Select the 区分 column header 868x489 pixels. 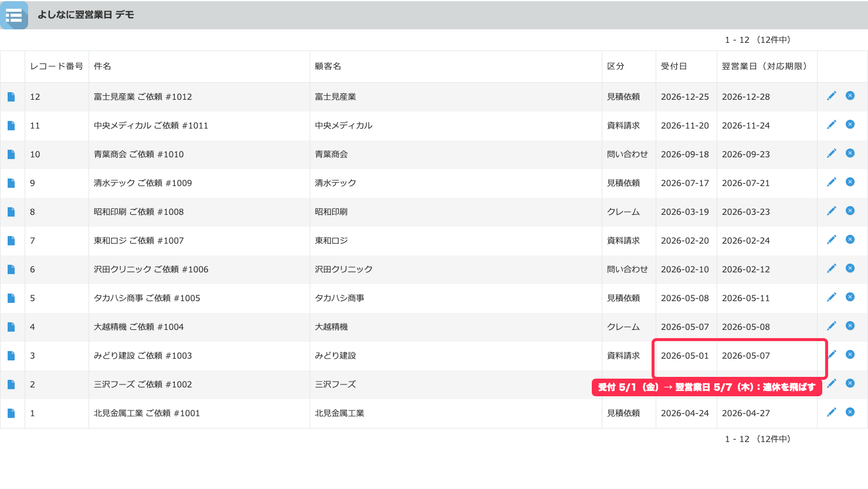pyautogui.click(x=616, y=66)
